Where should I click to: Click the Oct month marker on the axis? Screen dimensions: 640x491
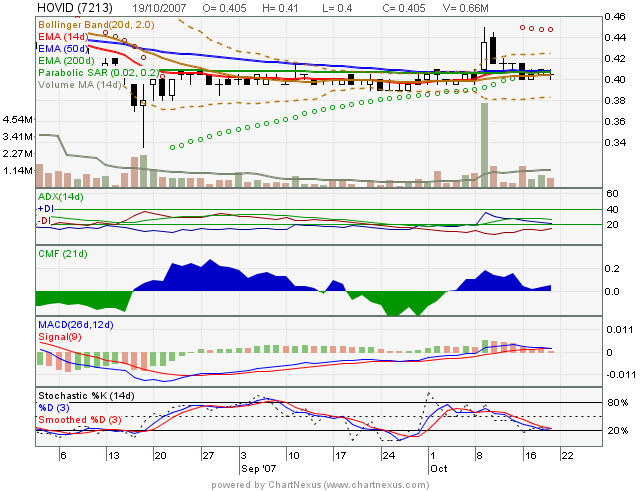440,467
